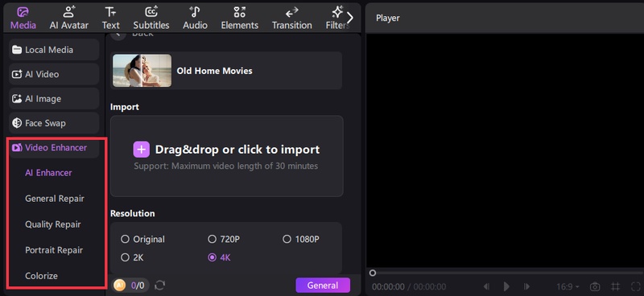The height and width of the screenshot is (296, 644).
Task: Select 4K resolution
Action: tap(219, 258)
